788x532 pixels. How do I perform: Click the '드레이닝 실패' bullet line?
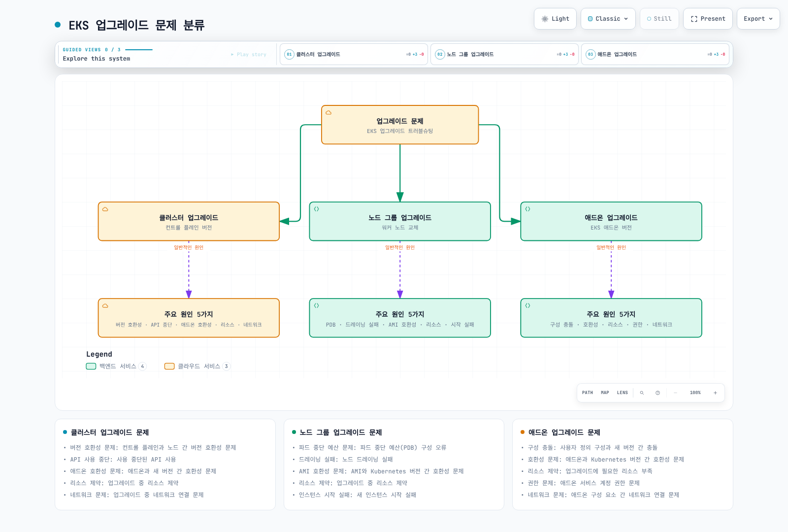pos(346,460)
